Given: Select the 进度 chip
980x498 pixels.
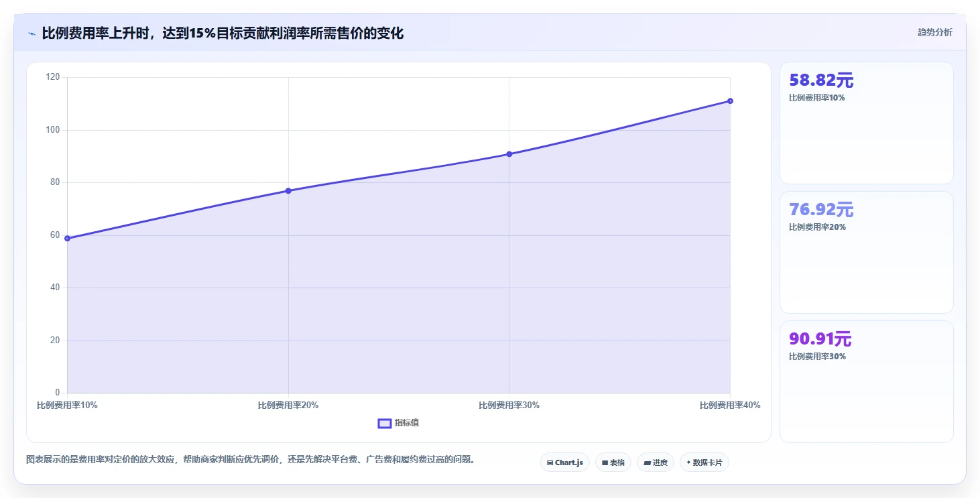Looking at the screenshot, I should pos(655,462).
